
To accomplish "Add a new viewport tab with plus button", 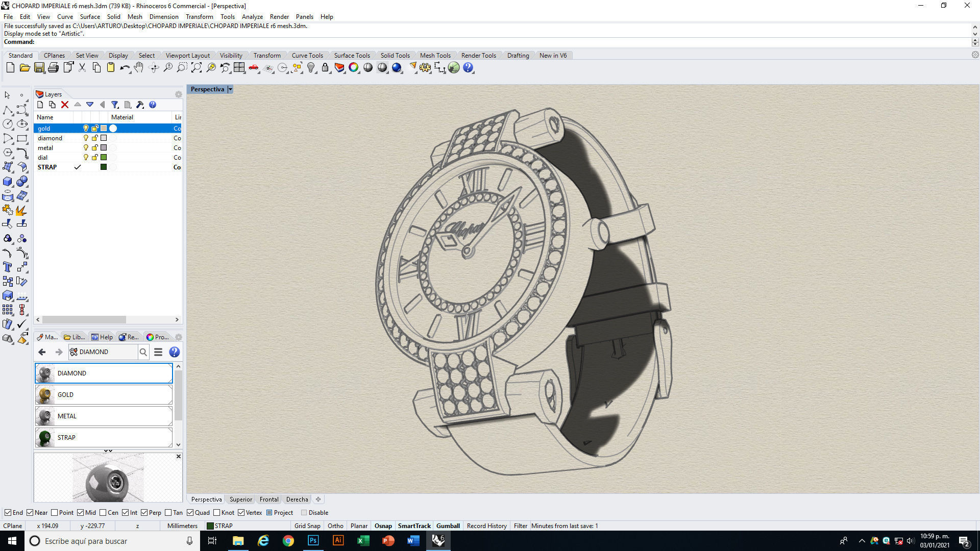I will click(318, 499).
